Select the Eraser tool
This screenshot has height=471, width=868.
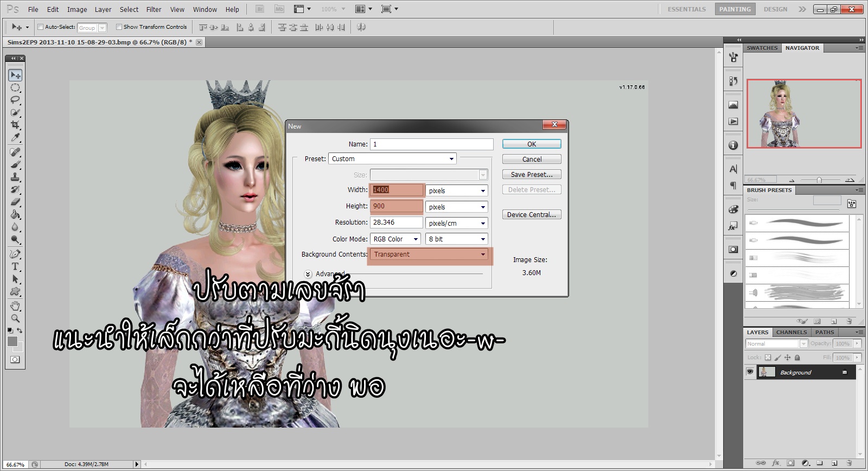pyautogui.click(x=15, y=202)
